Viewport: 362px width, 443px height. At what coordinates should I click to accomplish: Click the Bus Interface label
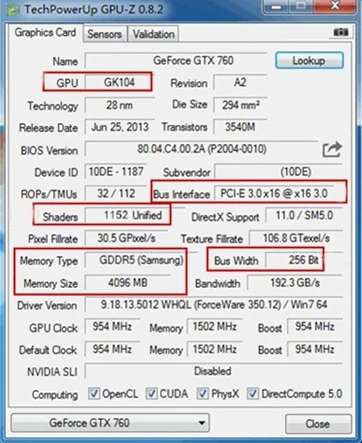pos(182,194)
